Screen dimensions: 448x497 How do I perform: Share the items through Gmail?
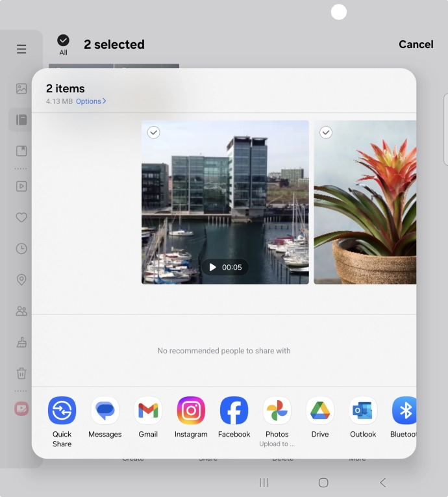pos(148,411)
